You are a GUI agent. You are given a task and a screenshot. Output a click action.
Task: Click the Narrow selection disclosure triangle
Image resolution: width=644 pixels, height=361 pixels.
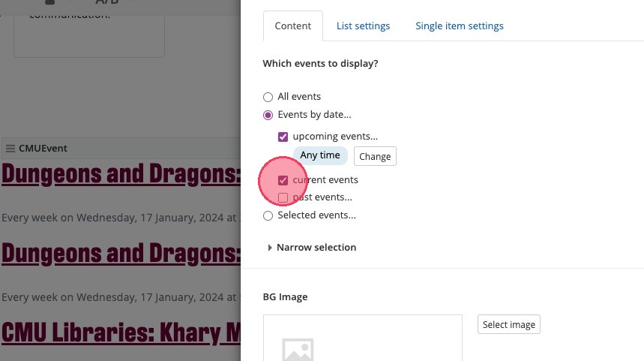coord(270,248)
